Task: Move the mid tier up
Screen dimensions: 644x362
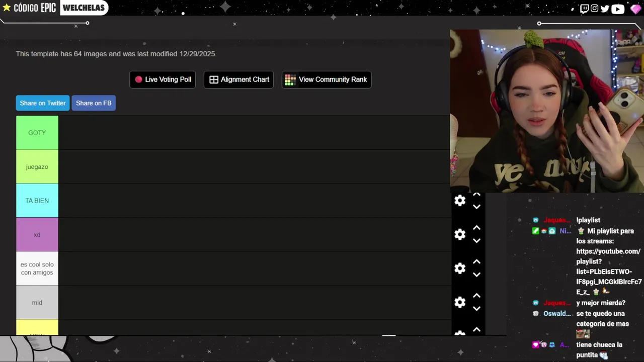Action: [476, 296]
